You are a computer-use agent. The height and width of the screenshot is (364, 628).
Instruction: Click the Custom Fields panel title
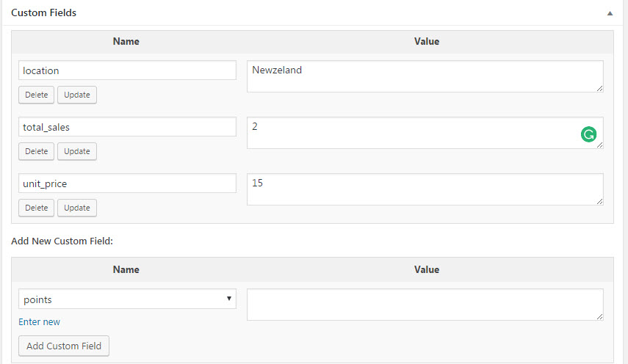point(43,12)
